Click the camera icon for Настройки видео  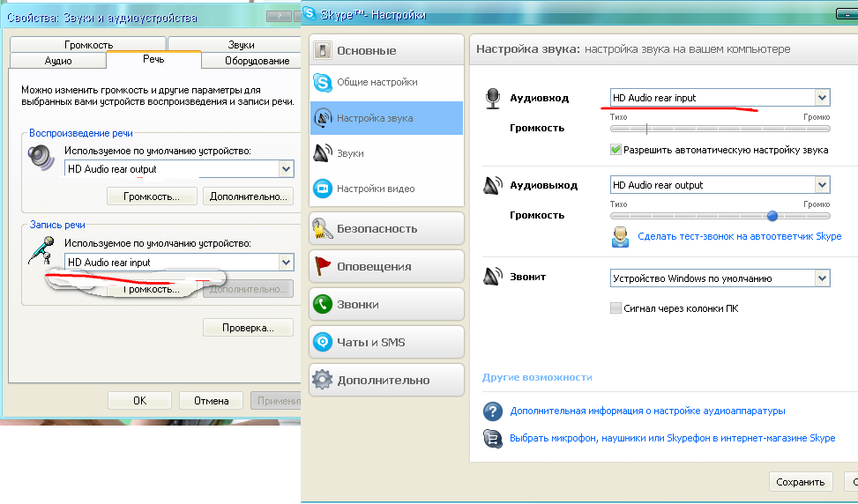pos(322,189)
